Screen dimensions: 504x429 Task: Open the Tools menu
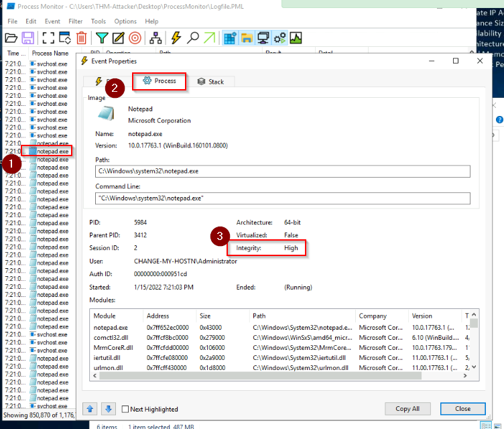pyautogui.click(x=99, y=21)
